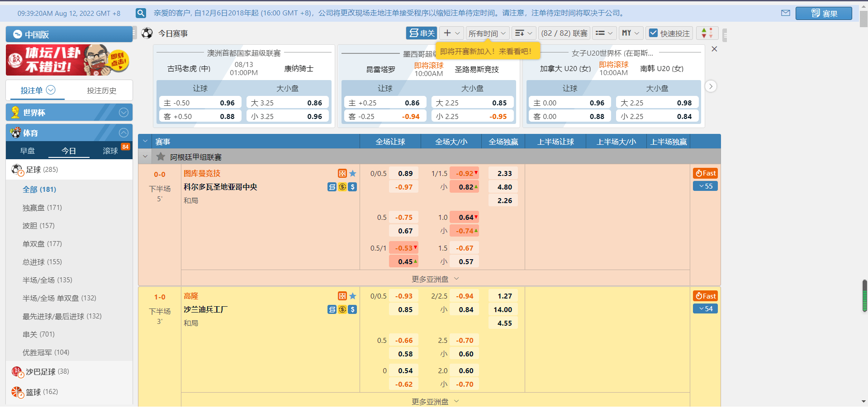Image resolution: width=868 pixels, height=408 pixels.
Task: Click the dollar cash-out icon beside 科尔多瓦圣地亚哥中央
Action: tap(353, 187)
